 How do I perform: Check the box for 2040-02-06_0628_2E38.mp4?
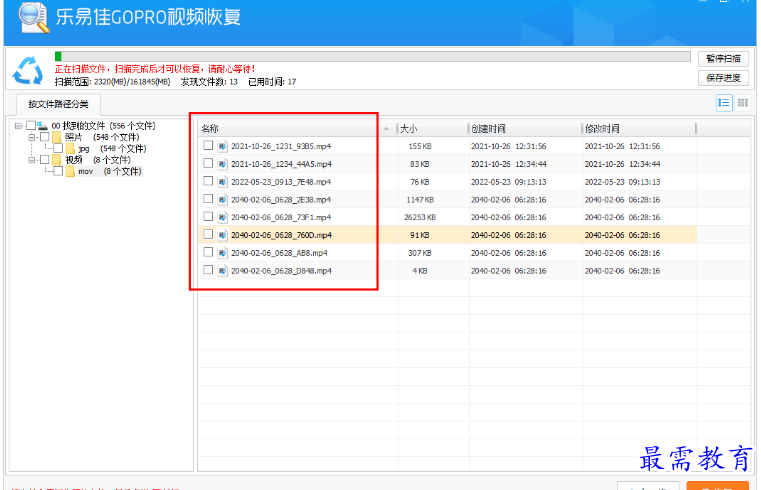208,198
